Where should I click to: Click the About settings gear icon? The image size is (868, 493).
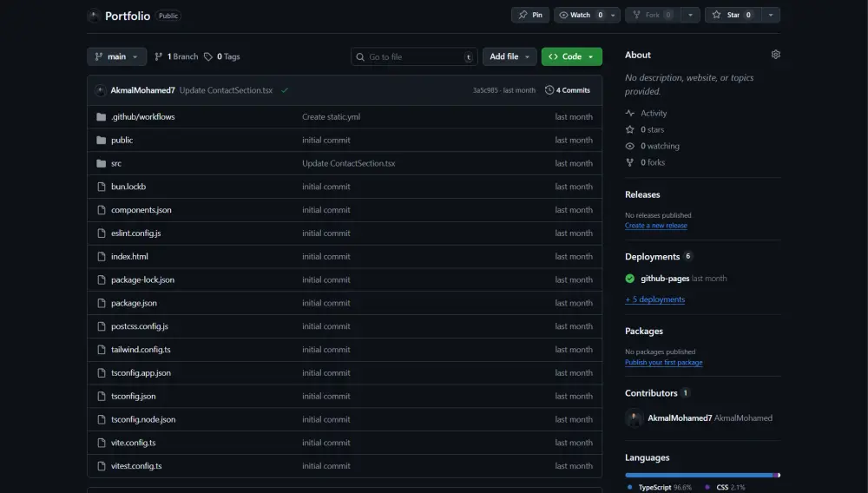[x=775, y=54]
